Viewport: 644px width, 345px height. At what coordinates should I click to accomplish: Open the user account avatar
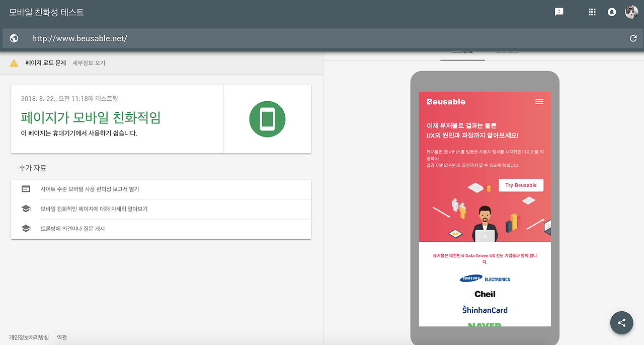(631, 12)
